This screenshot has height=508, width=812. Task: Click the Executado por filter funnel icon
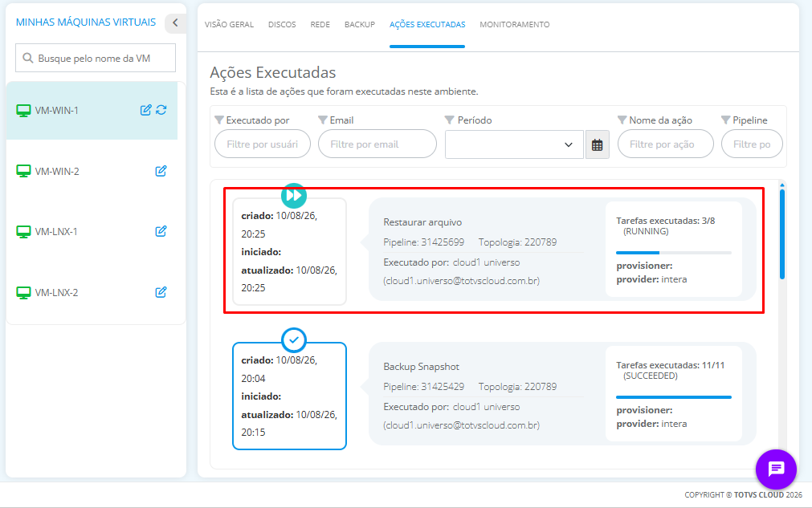point(219,120)
